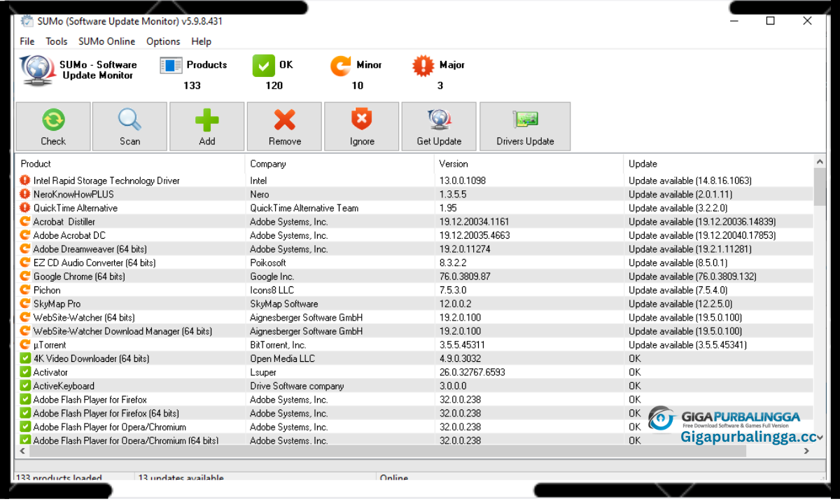
Task: Sort by the Company column header
Action: 339,164
